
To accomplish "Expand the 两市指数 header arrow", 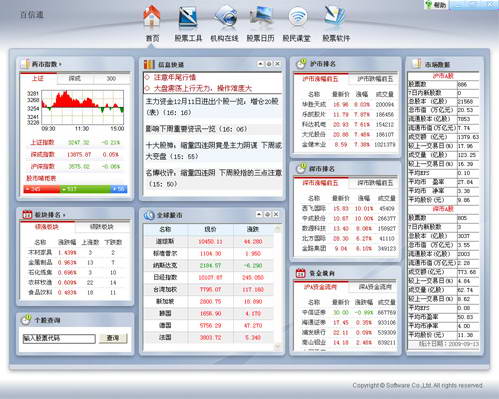I will [x=60, y=64].
